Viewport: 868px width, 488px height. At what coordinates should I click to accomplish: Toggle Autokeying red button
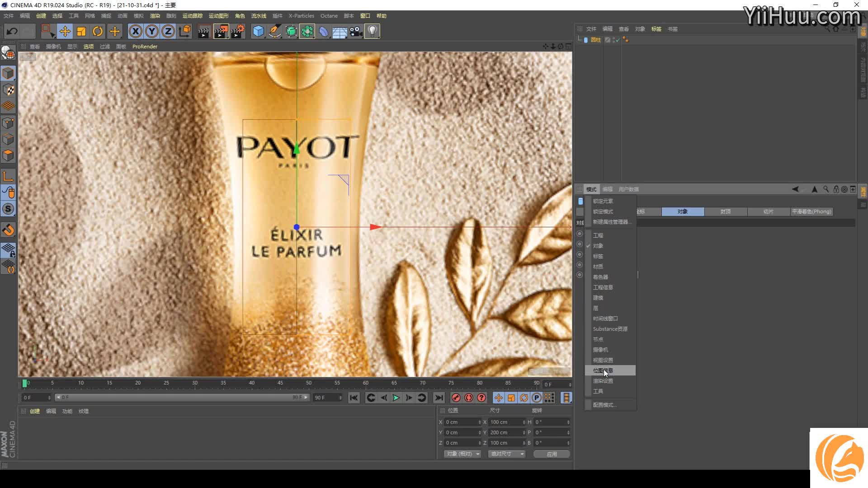(x=469, y=398)
